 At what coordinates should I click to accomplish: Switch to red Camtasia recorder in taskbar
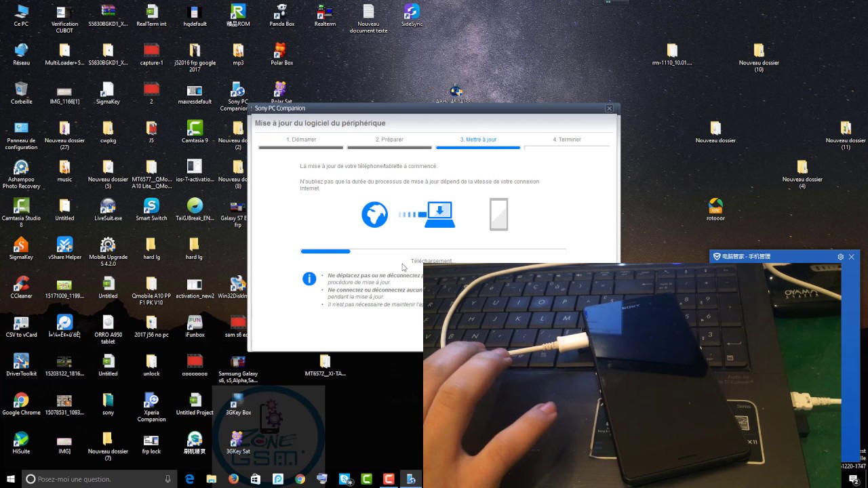[x=389, y=479]
